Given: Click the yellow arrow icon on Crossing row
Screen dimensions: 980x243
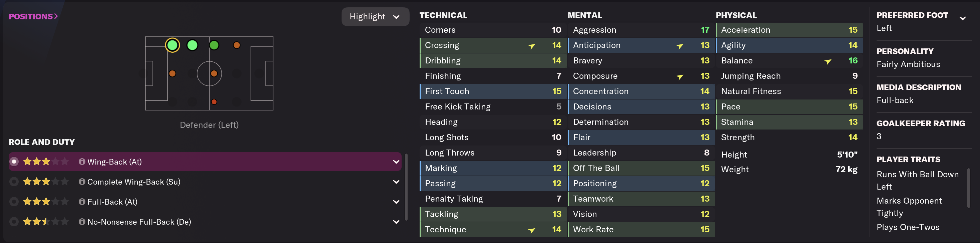Looking at the screenshot, I should click(531, 46).
